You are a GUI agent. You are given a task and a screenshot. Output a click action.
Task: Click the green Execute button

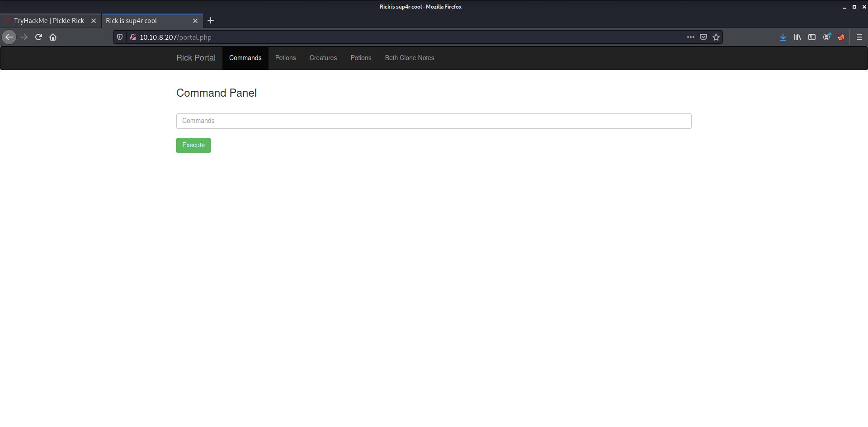point(193,145)
